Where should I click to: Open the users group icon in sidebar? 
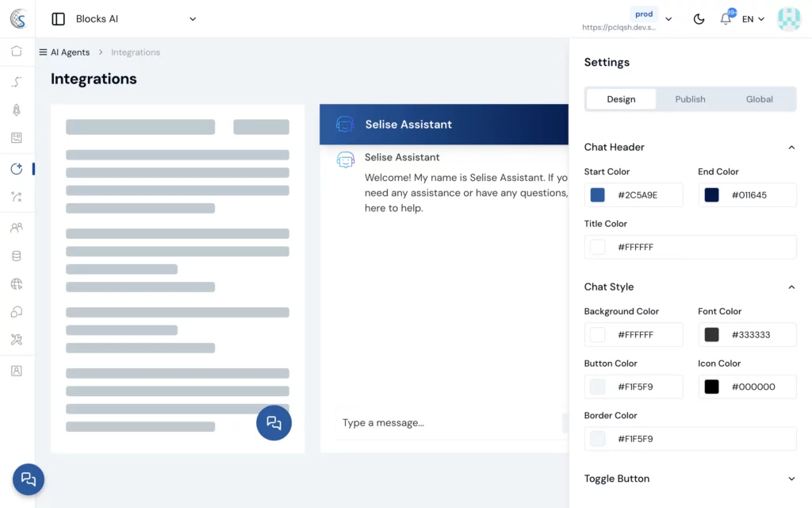pos(17,228)
